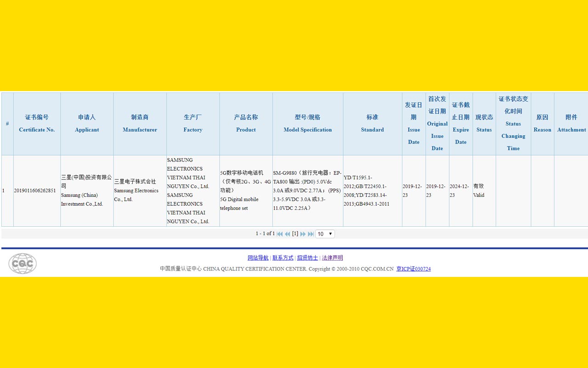This screenshot has width=588, height=368.
Task: Click the Applicant column header
Action: 87,124
